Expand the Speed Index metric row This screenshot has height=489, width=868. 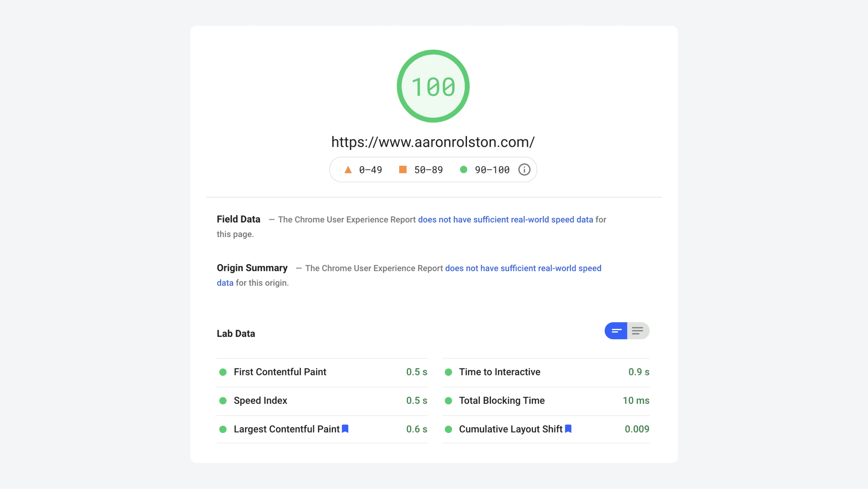coord(260,400)
